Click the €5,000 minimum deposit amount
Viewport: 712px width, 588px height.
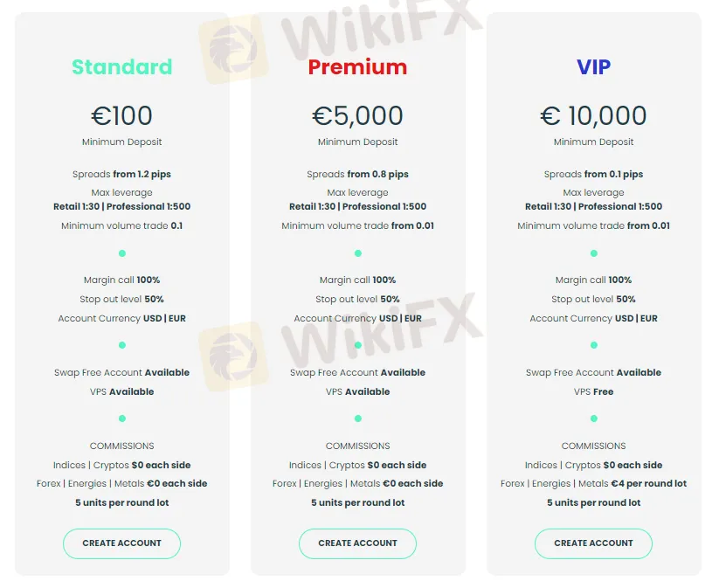click(357, 115)
